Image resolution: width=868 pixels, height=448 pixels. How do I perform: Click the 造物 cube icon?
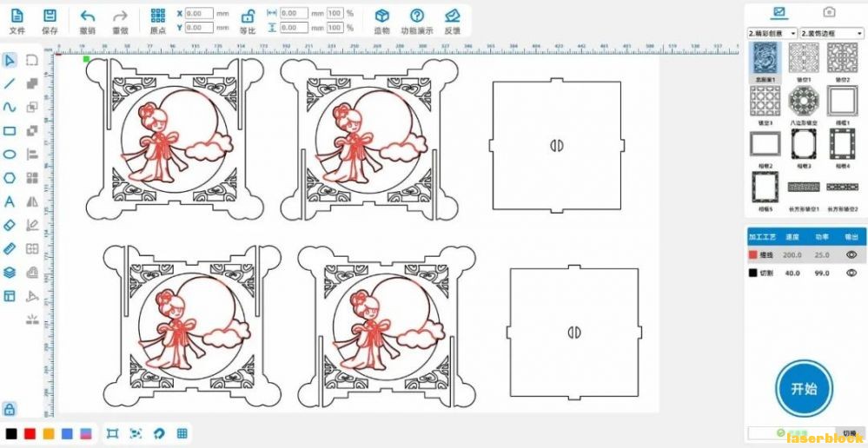381,16
